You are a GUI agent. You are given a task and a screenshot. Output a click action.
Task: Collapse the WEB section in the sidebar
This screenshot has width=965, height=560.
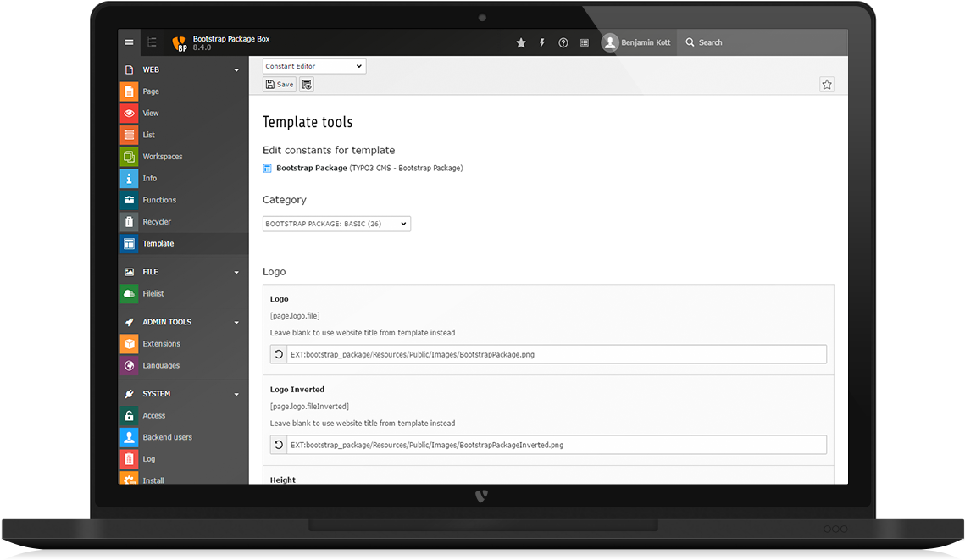point(236,69)
